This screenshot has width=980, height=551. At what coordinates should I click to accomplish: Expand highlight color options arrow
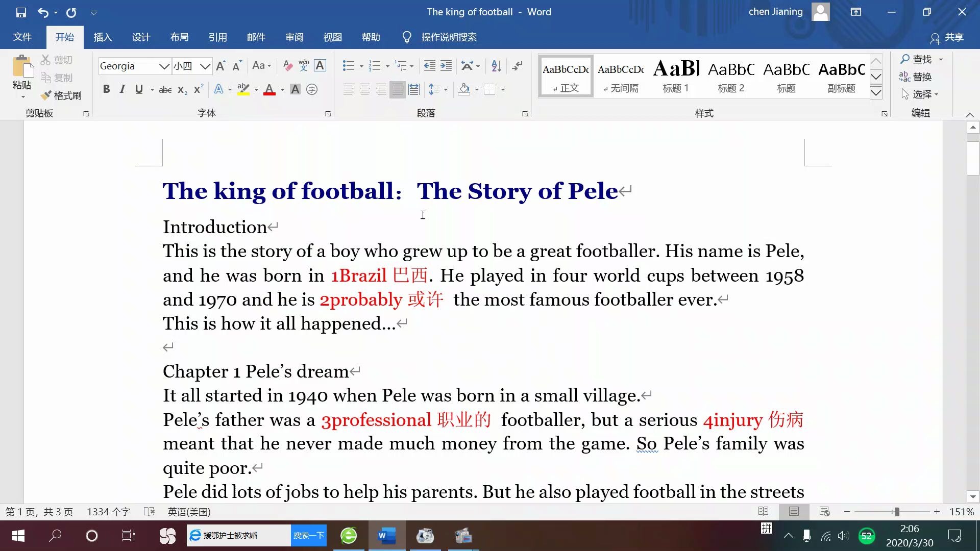coord(256,90)
